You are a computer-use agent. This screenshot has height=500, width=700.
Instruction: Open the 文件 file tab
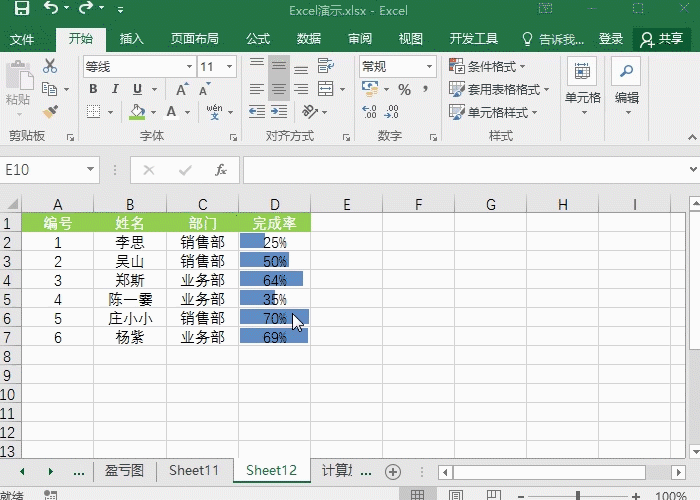pos(22,39)
